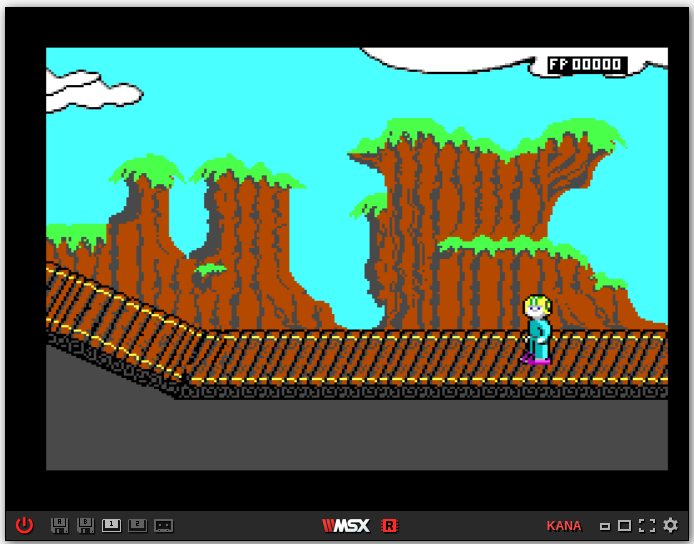Click the red turbo R chip icon
The image size is (694, 544).
[389, 525]
